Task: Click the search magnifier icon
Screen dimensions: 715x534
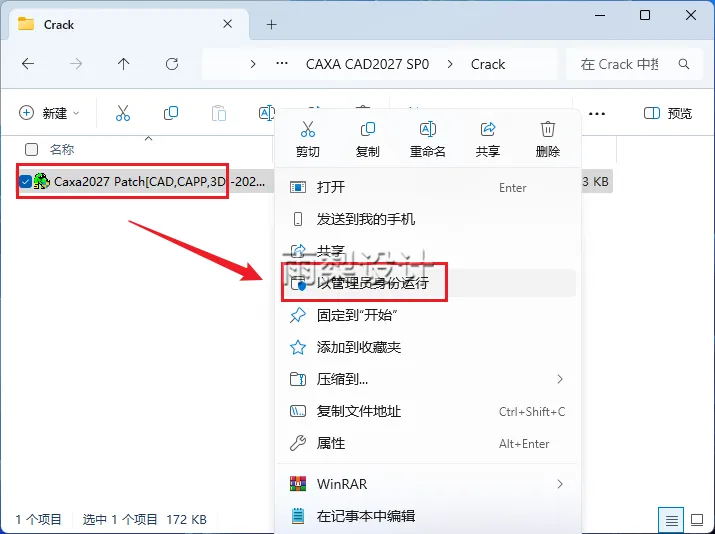Action: 684,64
